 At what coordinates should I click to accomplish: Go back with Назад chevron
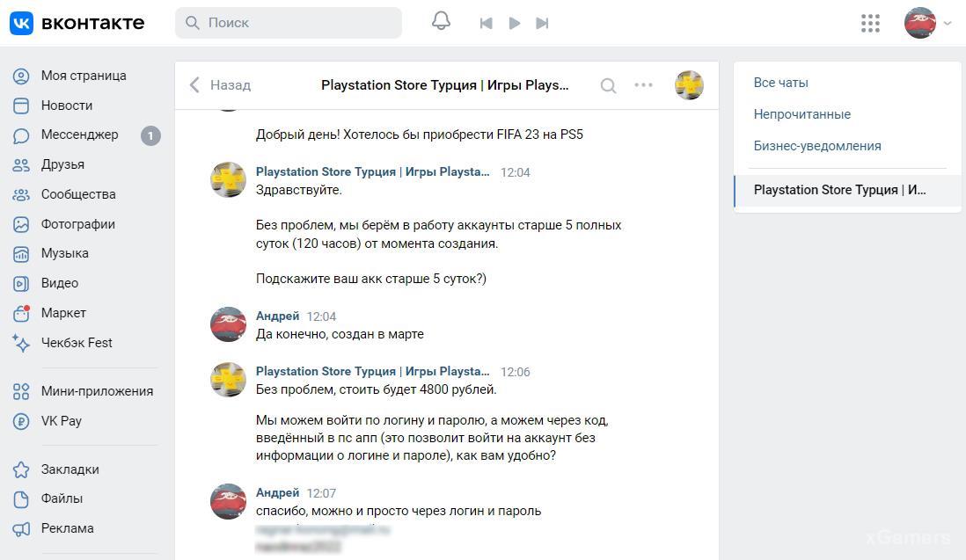(x=194, y=85)
